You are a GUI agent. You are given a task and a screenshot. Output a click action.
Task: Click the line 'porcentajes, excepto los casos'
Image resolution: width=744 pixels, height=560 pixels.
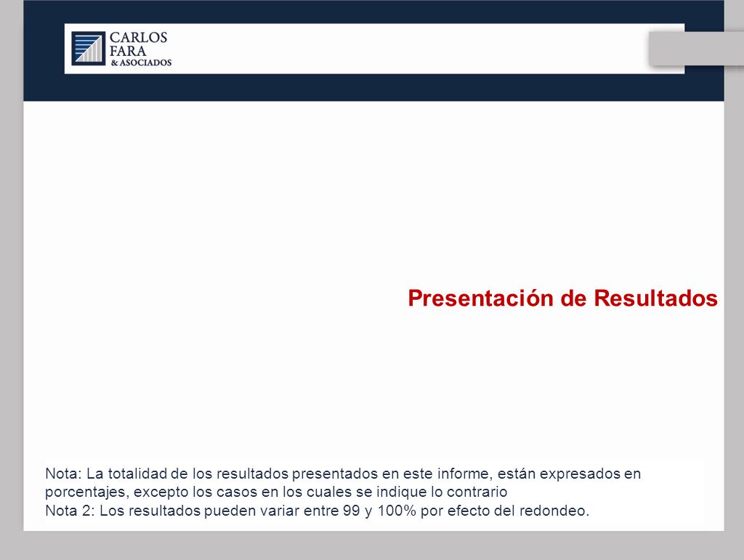click(x=276, y=492)
